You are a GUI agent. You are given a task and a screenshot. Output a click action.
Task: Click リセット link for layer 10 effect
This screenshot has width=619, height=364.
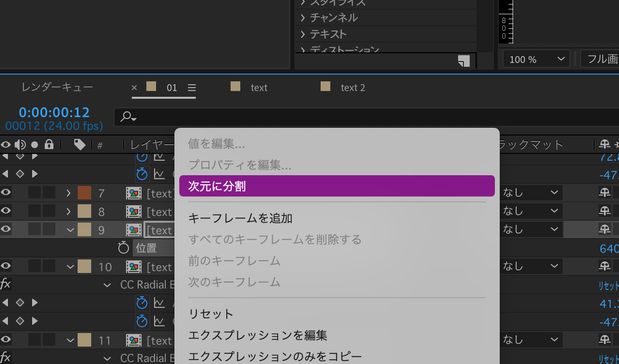[x=608, y=285]
